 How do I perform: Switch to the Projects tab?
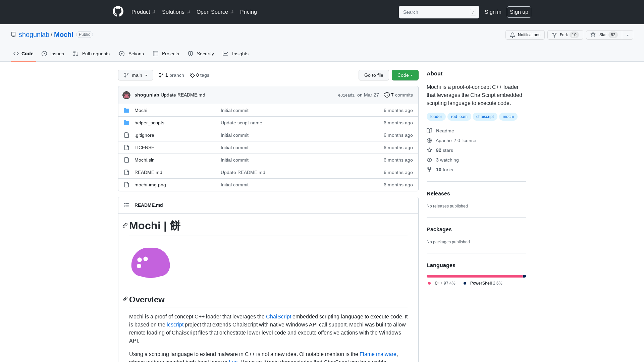pos(166,54)
